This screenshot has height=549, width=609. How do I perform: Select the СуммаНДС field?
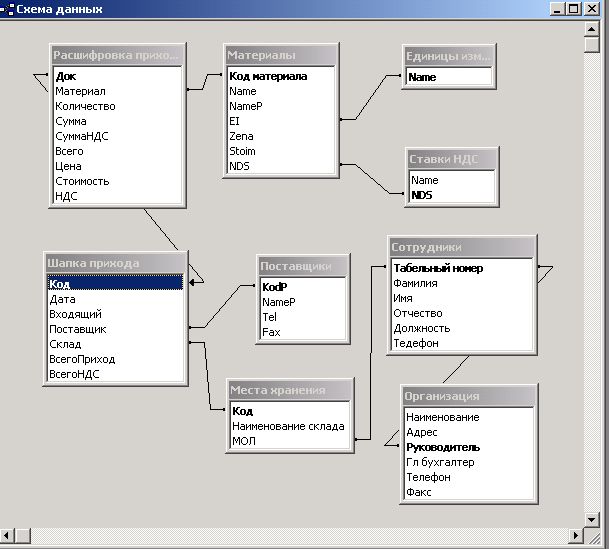click(x=118, y=136)
